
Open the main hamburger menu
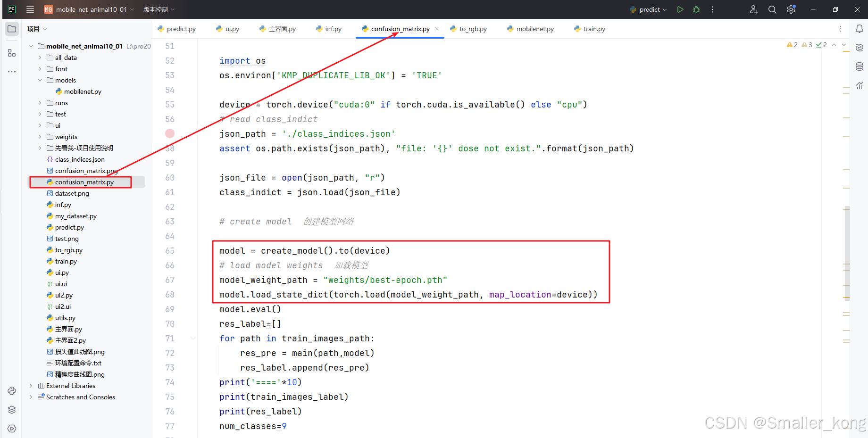tap(30, 9)
